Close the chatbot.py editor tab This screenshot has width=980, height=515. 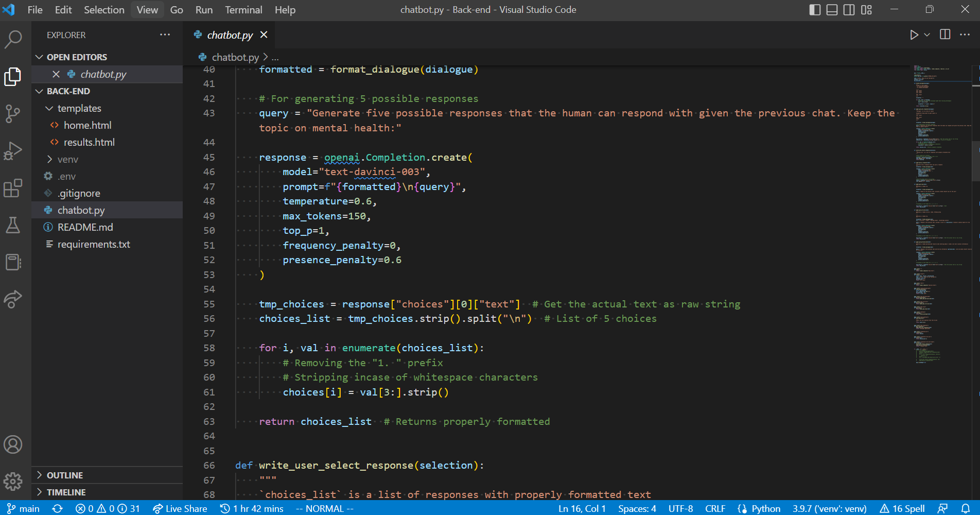(264, 35)
